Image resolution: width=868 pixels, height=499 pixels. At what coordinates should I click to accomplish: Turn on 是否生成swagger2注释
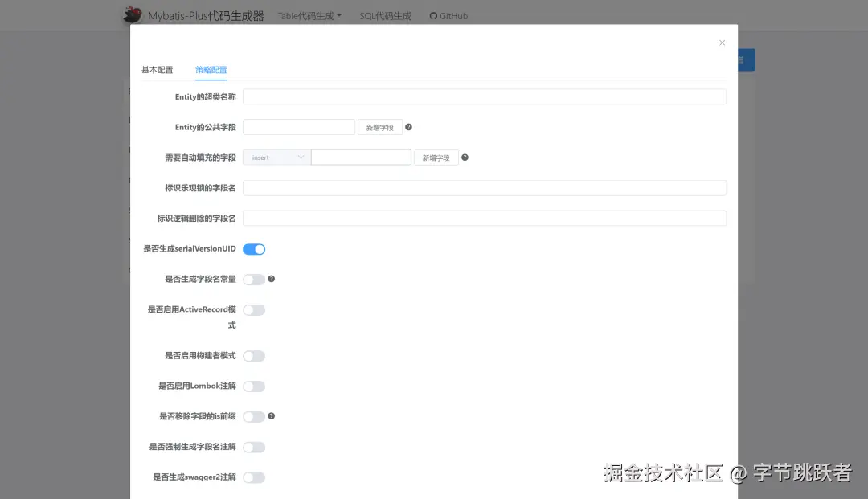[x=254, y=477]
